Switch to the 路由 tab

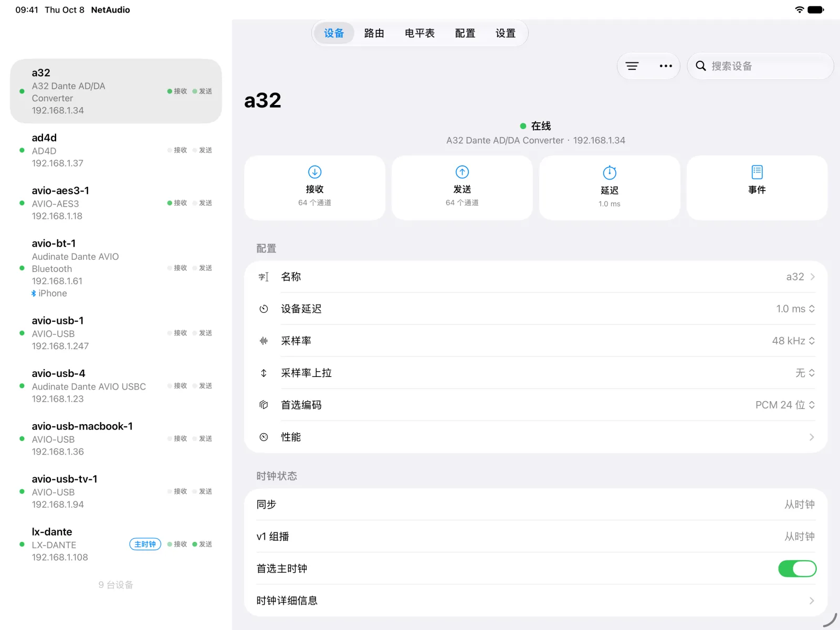coord(374,33)
